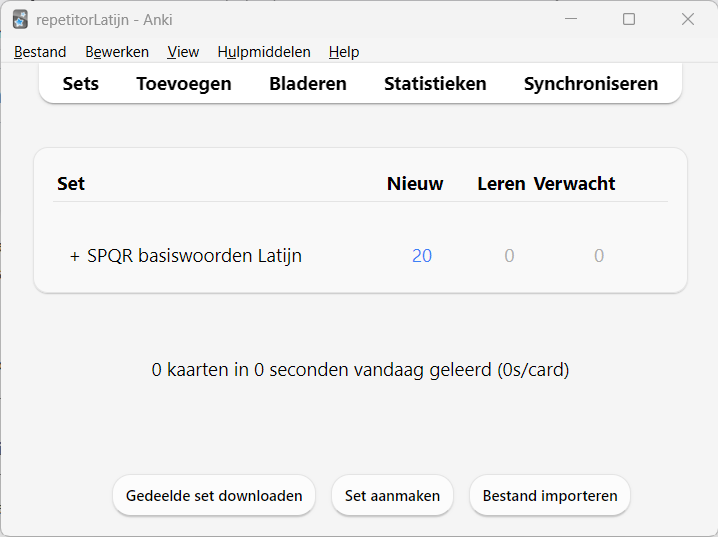Close the Anki window

688,19
